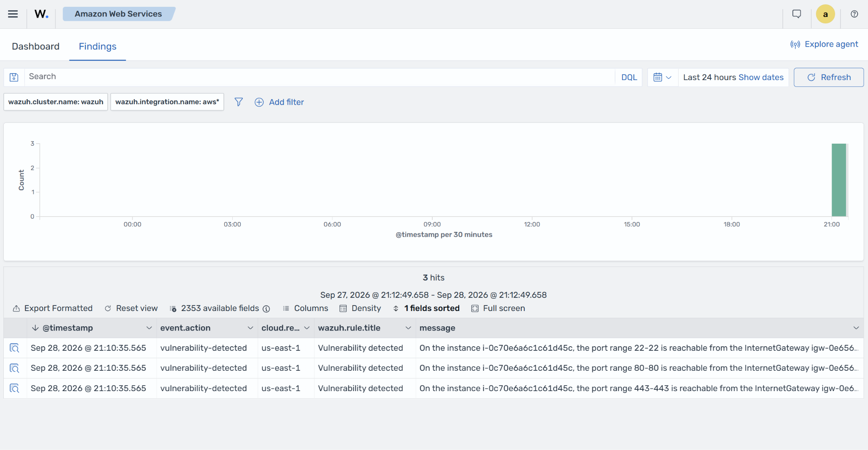This screenshot has height=450, width=868.
Task: Open the 1 fields sorted menu
Action: (x=426, y=308)
